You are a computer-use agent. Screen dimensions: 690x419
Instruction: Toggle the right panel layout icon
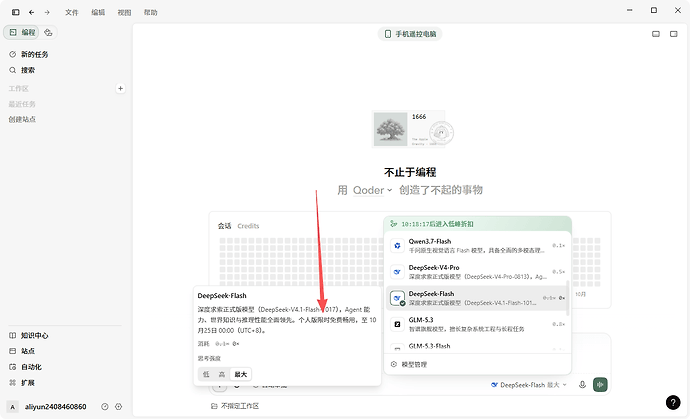673,34
